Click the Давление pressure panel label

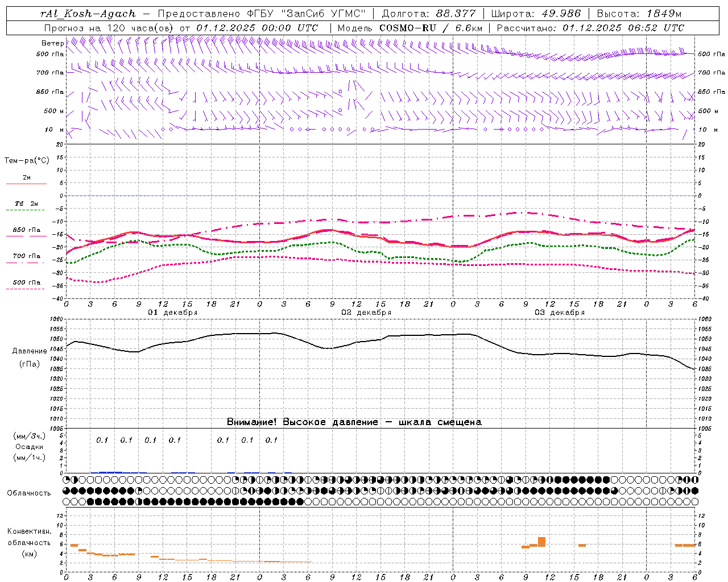click(30, 351)
